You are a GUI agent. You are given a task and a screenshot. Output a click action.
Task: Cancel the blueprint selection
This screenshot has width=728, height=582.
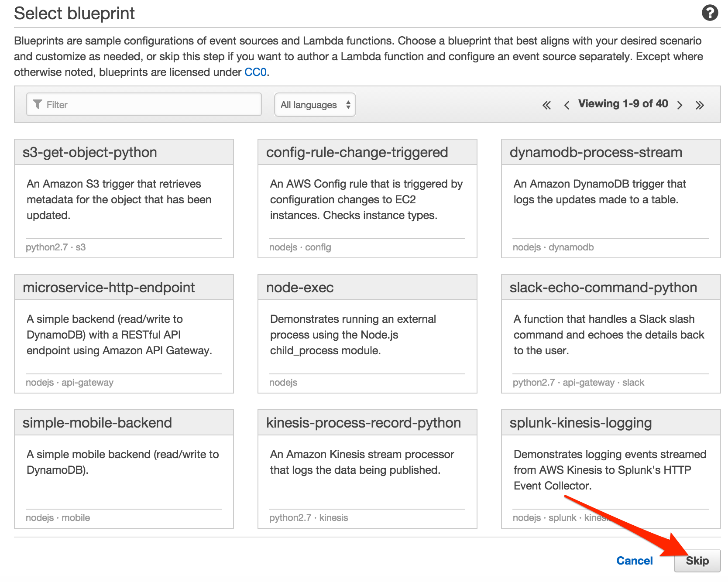tap(634, 561)
